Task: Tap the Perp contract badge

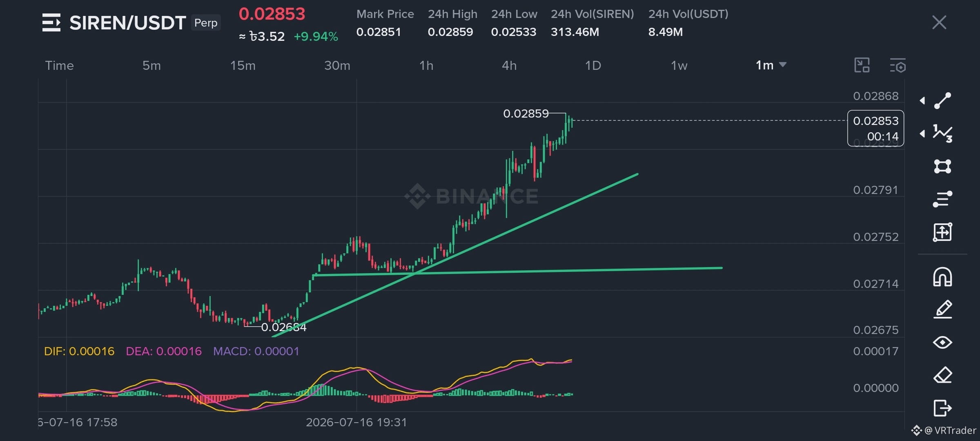Action: 206,23
